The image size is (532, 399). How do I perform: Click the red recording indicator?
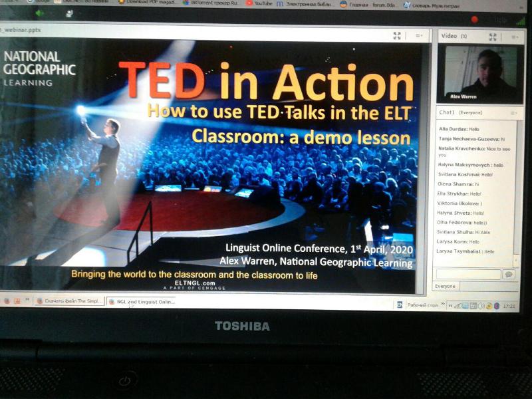point(474,20)
